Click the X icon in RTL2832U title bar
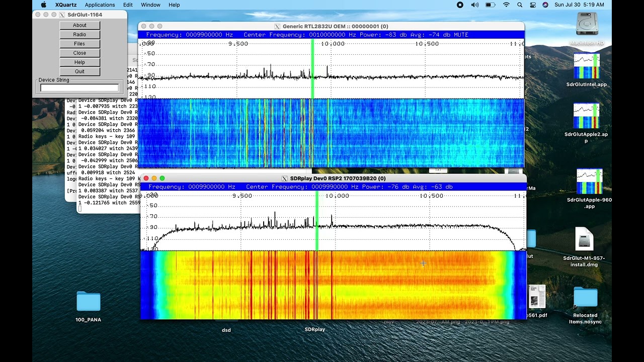Viewport: 644px width, 362px height. click(x=277, y=26)
